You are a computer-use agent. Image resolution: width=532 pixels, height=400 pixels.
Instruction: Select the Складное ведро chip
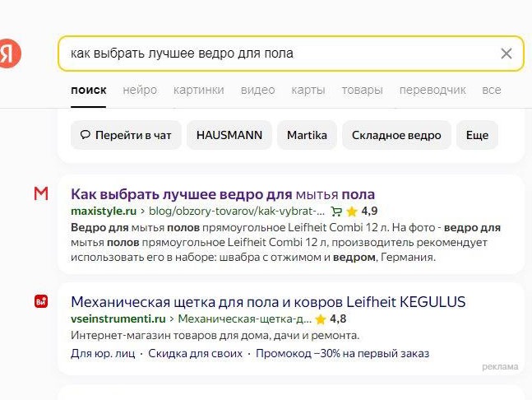point(396,135)
